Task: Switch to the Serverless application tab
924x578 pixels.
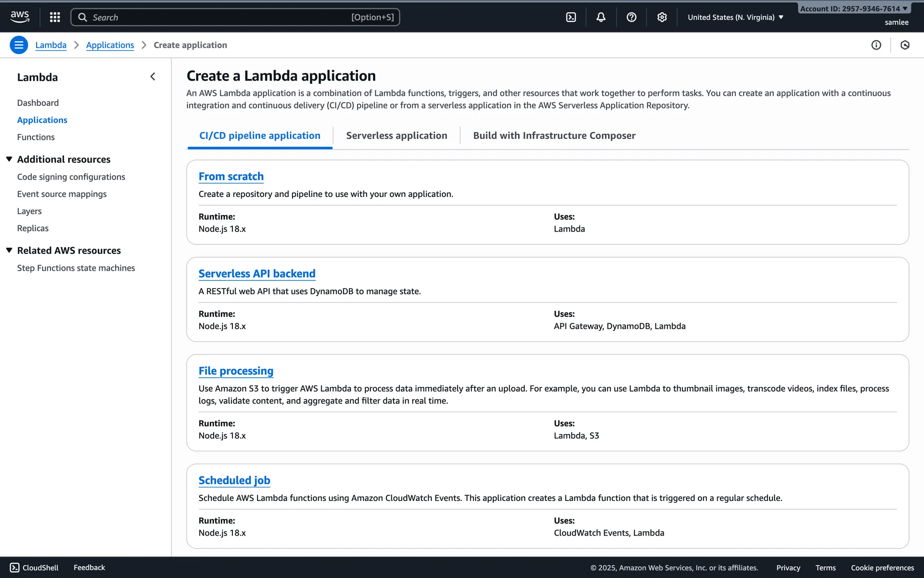Action: tap(397, 136)
